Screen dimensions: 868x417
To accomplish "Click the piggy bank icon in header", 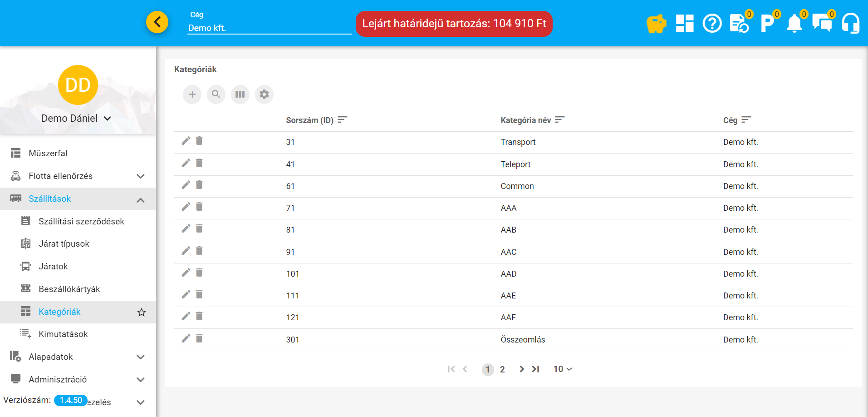I will (656, 24).
